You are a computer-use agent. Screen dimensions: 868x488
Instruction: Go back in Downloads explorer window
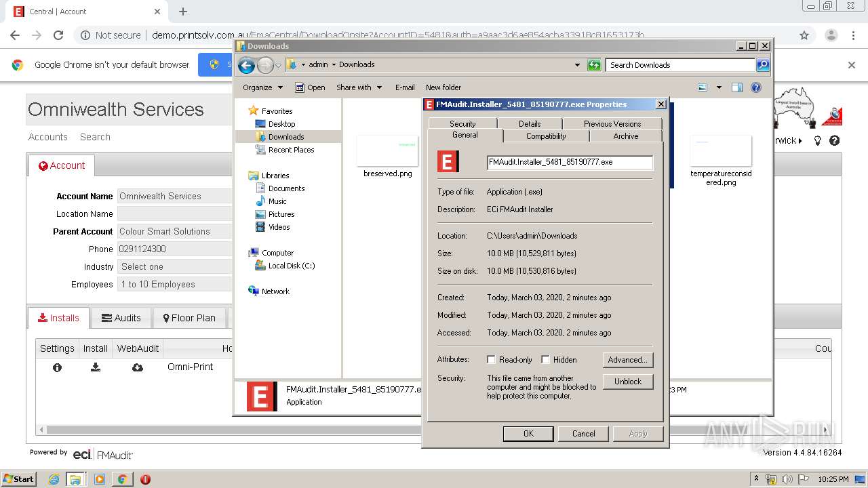(x=246, y=65)
